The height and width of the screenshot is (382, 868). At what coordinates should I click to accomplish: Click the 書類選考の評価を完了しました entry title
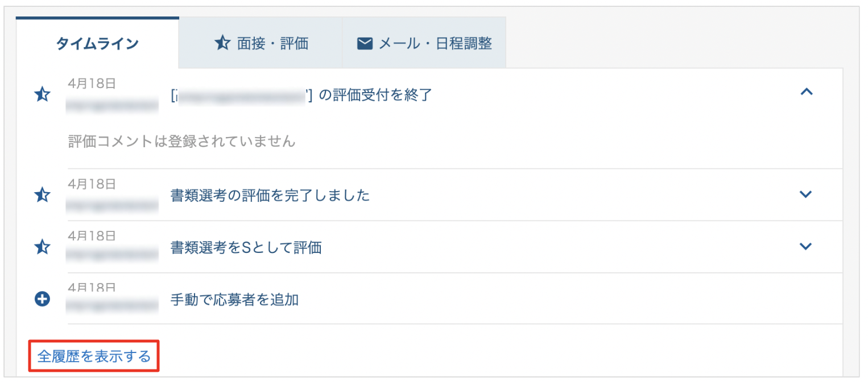point(270,196)
